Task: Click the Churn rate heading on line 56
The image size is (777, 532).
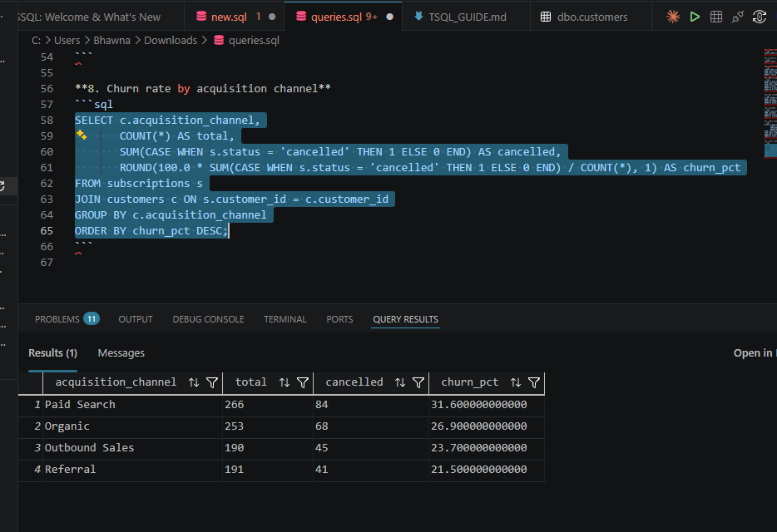Action: [x=203, y=89]
